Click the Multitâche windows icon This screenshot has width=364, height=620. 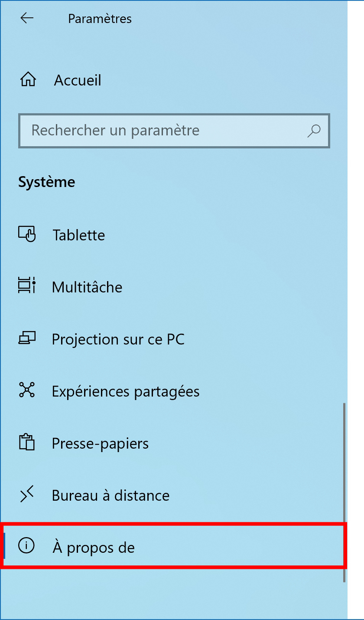27,286
